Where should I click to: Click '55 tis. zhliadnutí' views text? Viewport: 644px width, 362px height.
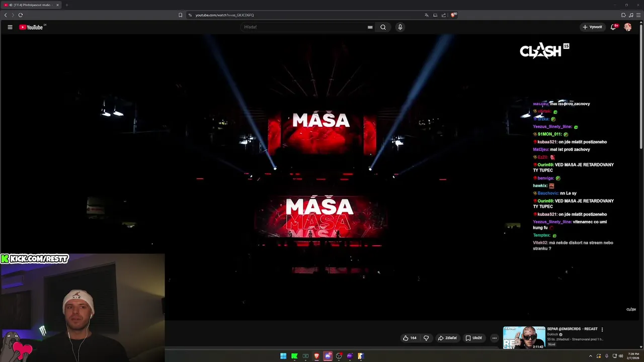559,339
